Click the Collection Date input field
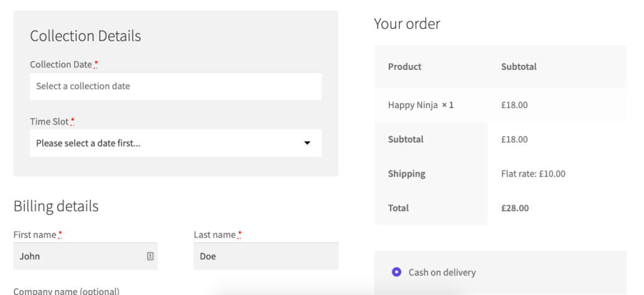This screenshot has height=295, width=644. tap(175, 86)
